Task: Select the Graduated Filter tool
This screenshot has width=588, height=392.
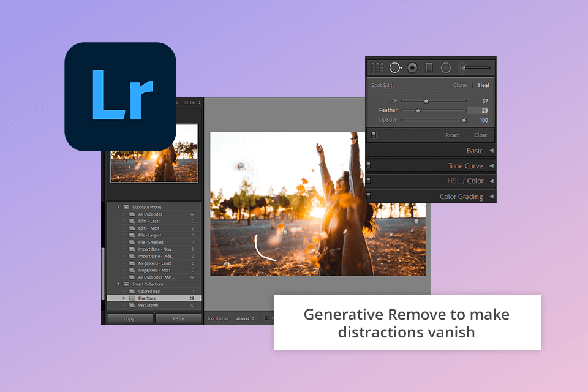Action: tap(429, 67)
